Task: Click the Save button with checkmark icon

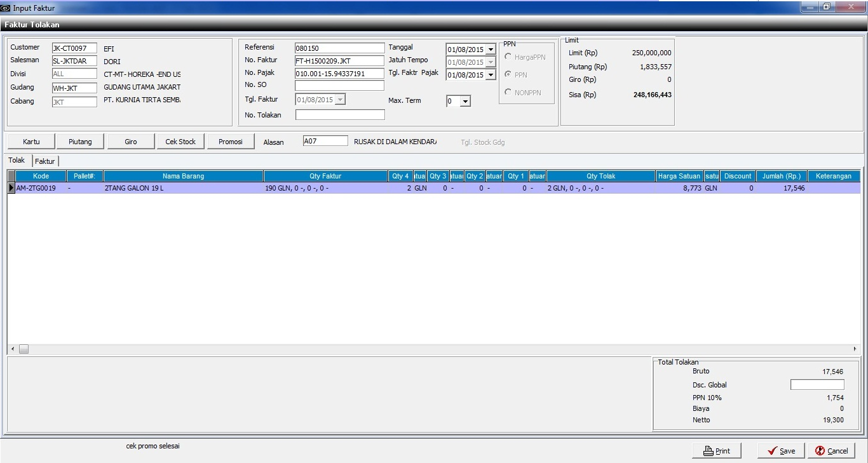Action: pos(781,451)
